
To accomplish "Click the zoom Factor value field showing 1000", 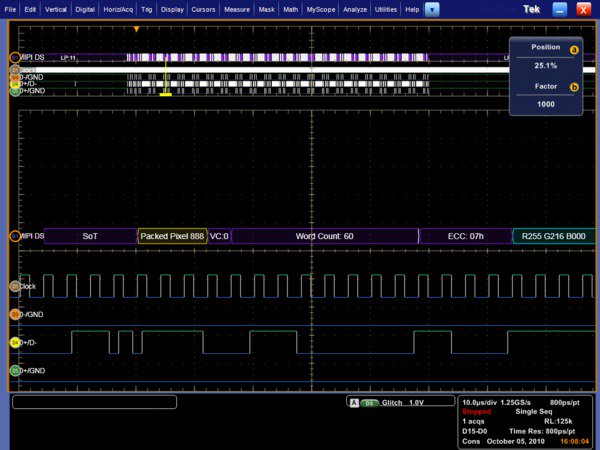I will 546,104.
